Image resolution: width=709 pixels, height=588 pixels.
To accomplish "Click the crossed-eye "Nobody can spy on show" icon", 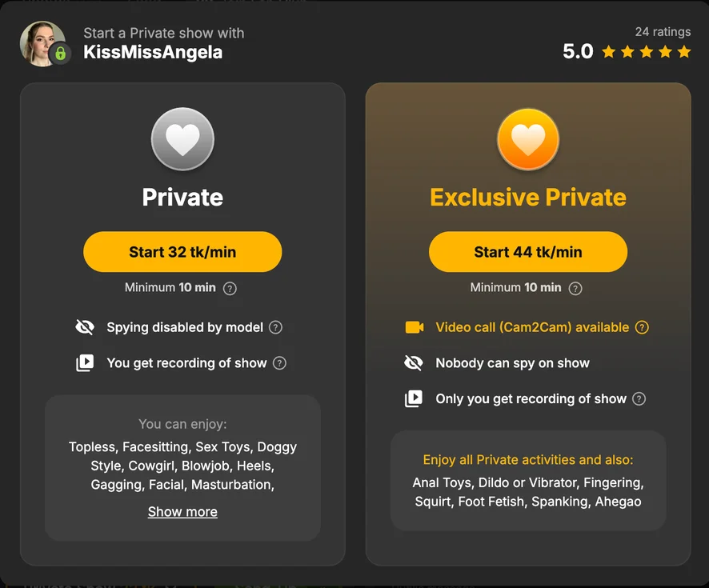I will pos(414,363).
